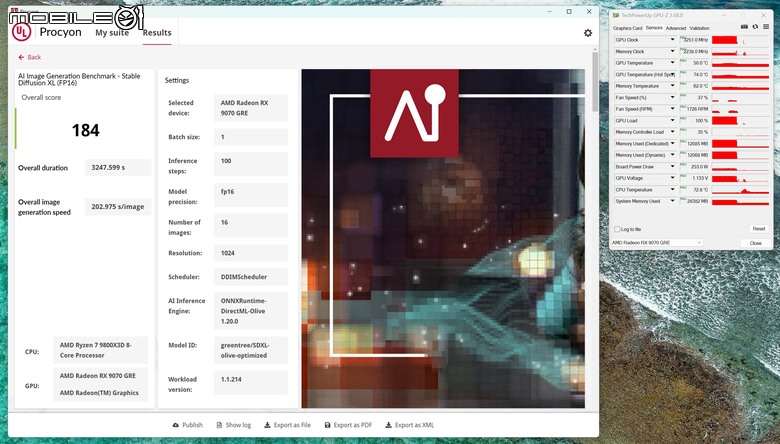Click Export as XML button

409,425
